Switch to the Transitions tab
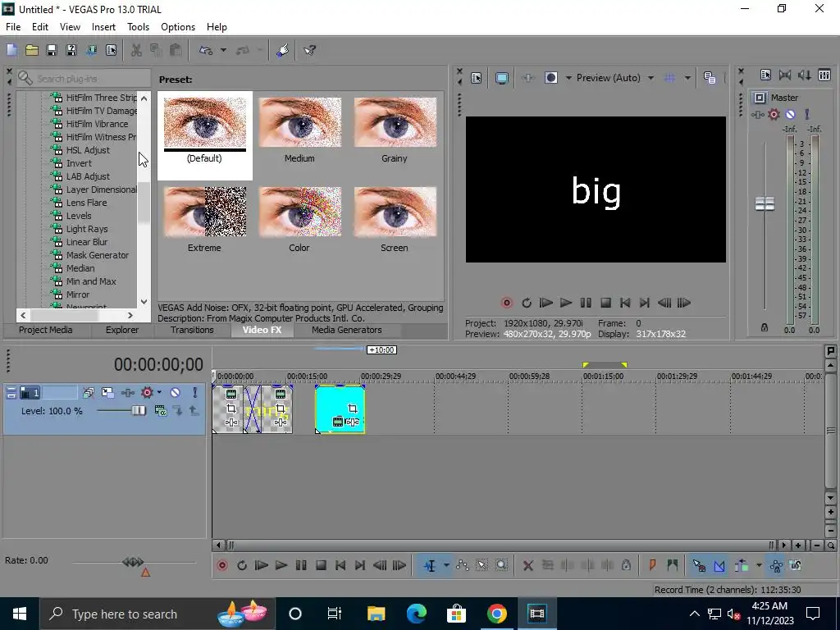This screenshot has height=630, width=840. [192, 330]
